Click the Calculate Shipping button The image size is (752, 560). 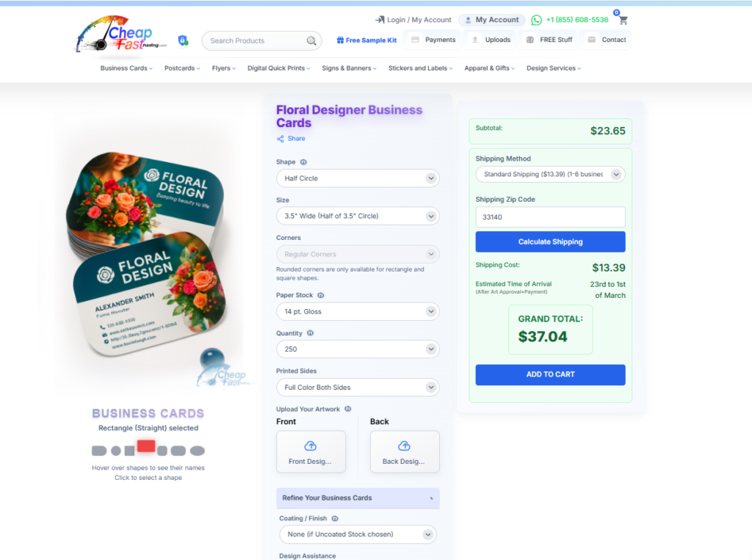(x=550, y=241)
